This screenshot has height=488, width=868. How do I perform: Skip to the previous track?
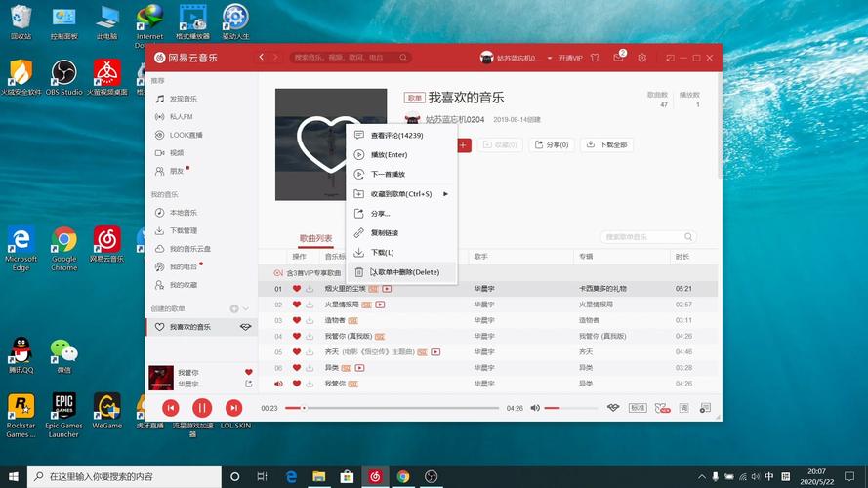171,408
